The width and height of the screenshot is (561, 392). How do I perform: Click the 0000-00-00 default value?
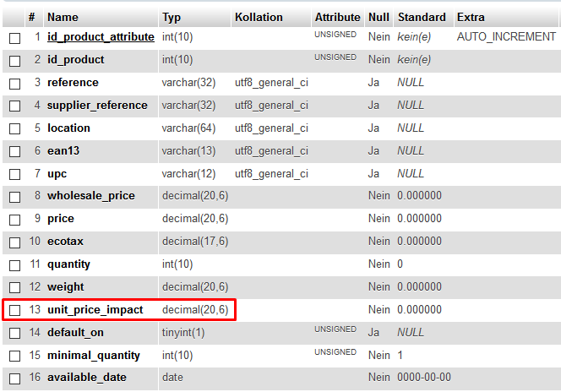point(424,378)
